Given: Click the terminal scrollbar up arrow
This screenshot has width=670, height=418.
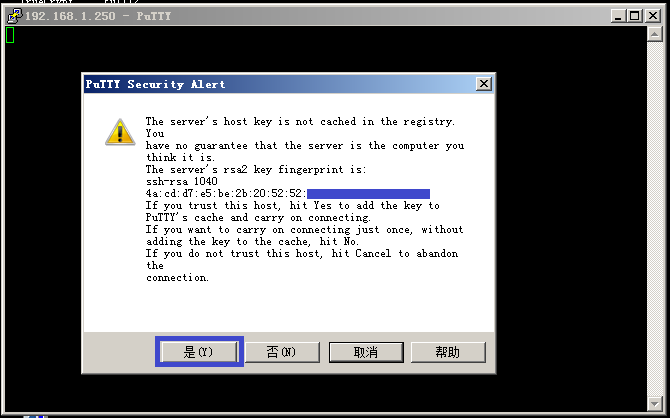Looking at the screenshot, I should (x=654, y=34).
